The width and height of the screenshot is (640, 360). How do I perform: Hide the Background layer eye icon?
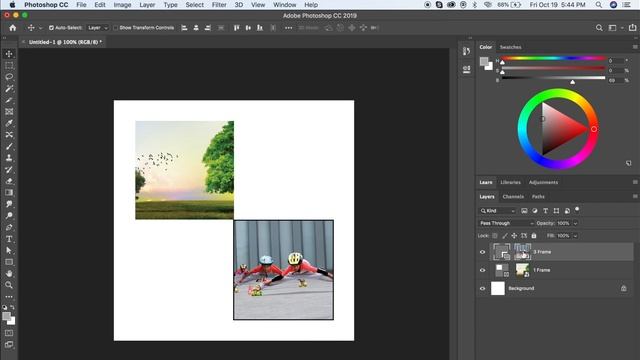click(x=482, y=289)
